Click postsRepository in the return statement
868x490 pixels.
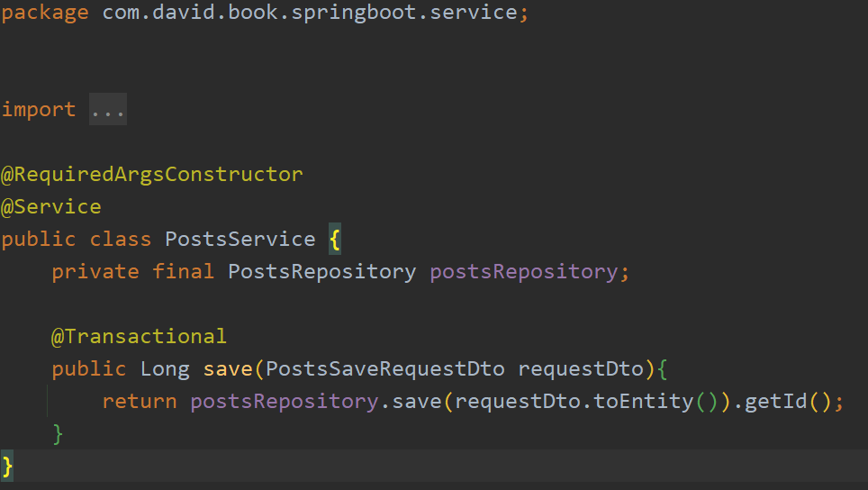(x=285, y=402)
